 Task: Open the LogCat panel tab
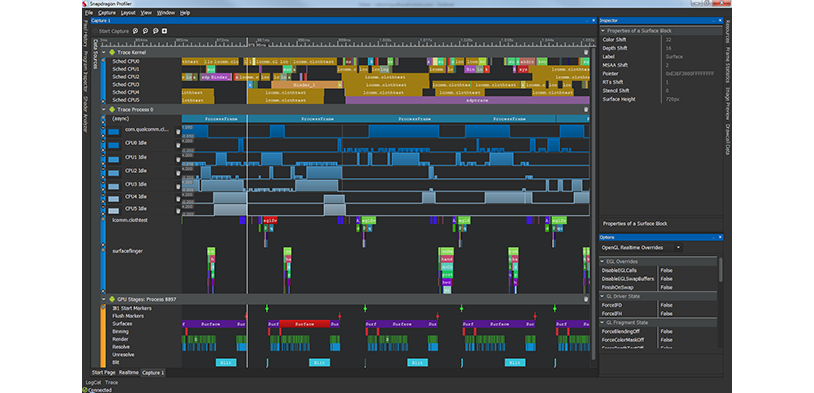click(x=92, y=382)
